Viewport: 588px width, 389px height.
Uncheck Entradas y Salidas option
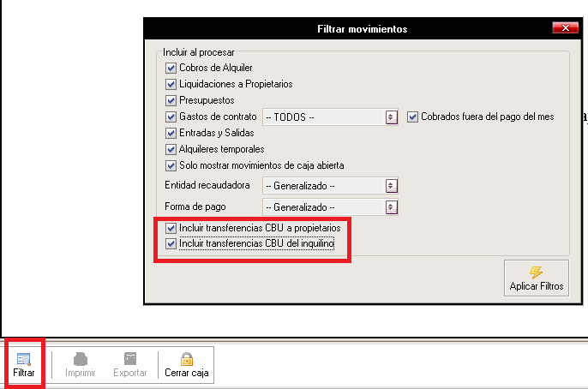pyautogui.click(x=171, y=133)
